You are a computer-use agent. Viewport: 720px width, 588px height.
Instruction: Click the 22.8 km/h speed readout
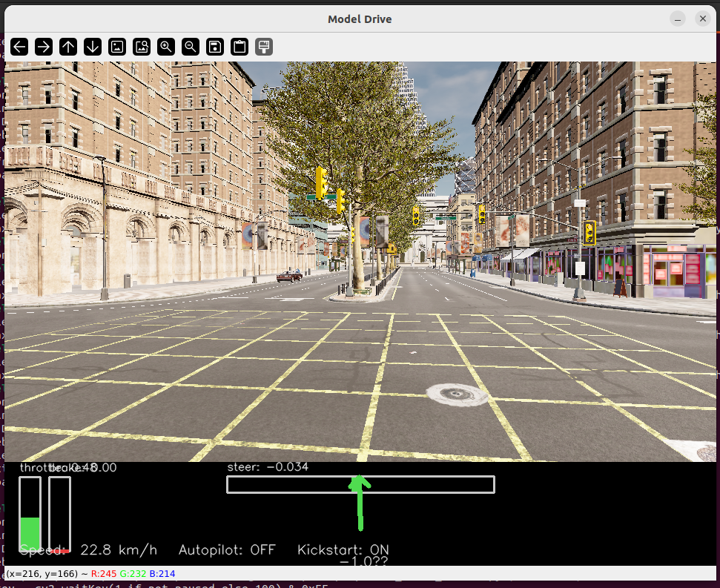pos(119,550)
